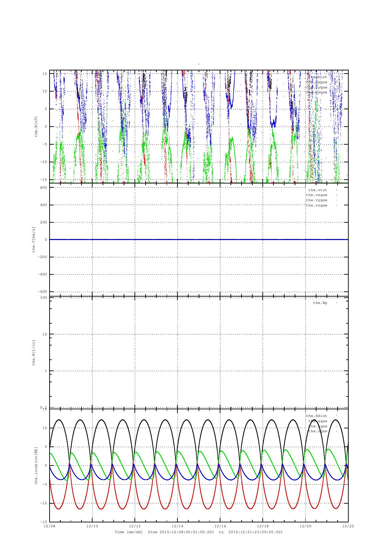Click the '400' velocity axis tick
The height and width of the screenshot is (555, 392).
(x=44, y=205)
